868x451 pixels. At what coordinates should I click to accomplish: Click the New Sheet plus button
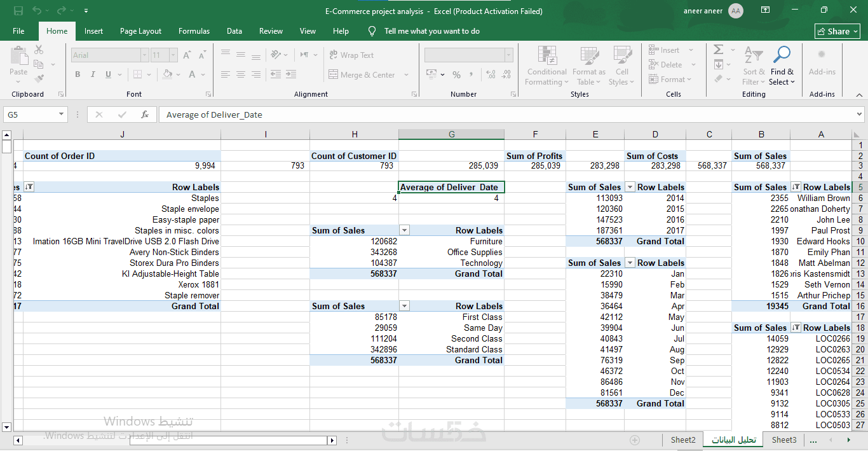coord(634,440)
